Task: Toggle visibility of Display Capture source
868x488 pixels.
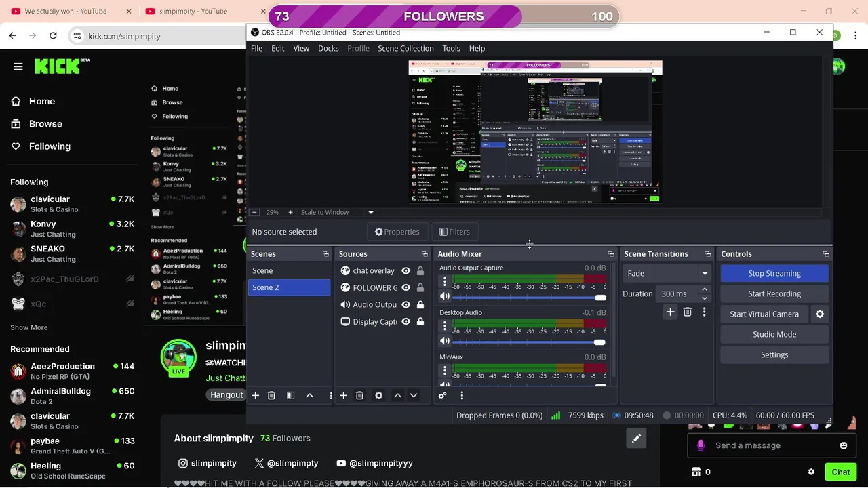Action: point(406,321)
